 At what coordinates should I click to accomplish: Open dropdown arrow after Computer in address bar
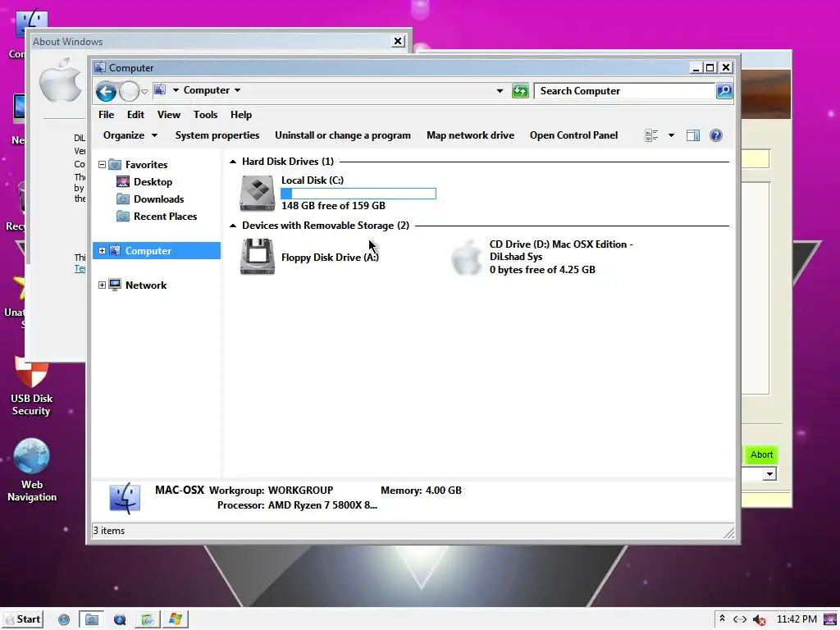(237, 90)
